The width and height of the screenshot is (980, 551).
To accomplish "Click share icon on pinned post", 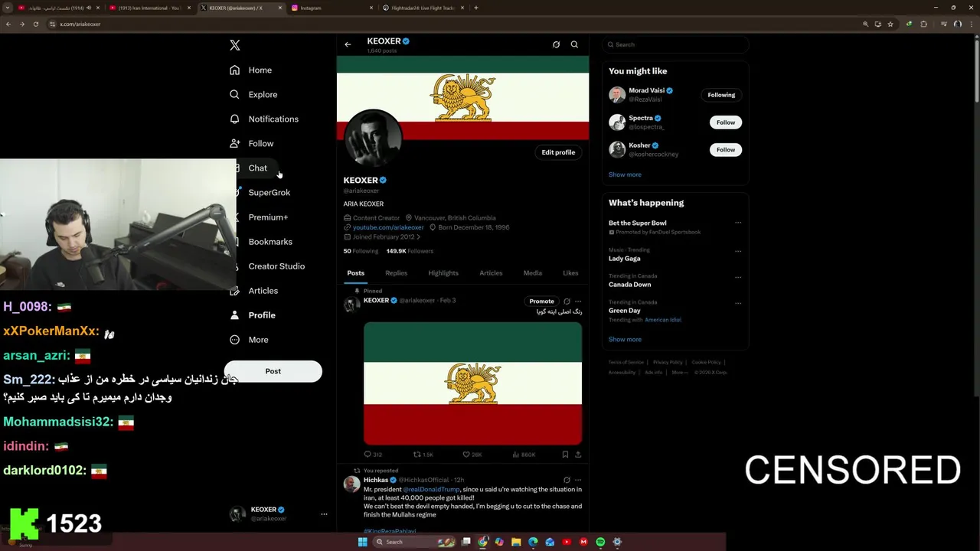I will (578, 455).
